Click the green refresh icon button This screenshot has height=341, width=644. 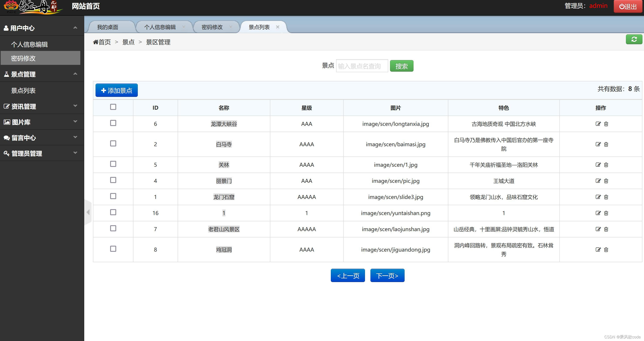click(x=634, y=39)
